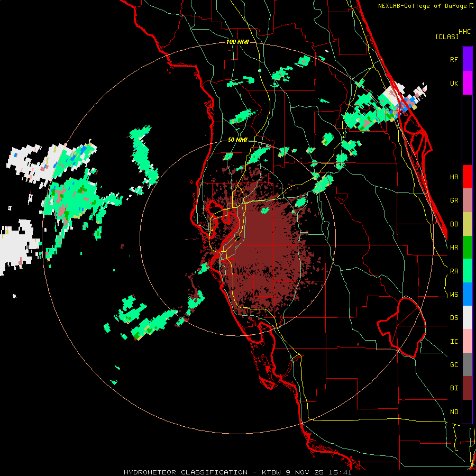Click the UK magenta legend swatch
The width and height of the screenshot is (476, 476).
[x=467, y=83]
